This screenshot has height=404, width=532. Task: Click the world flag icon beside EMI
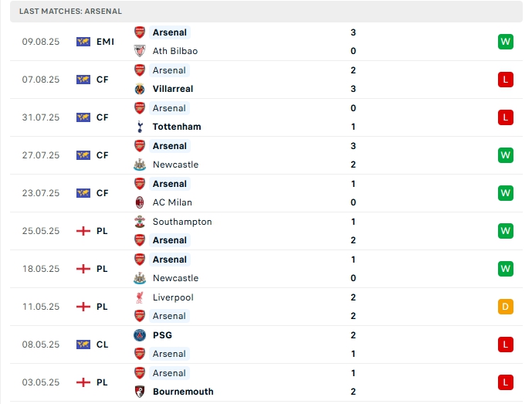(83, 42)
